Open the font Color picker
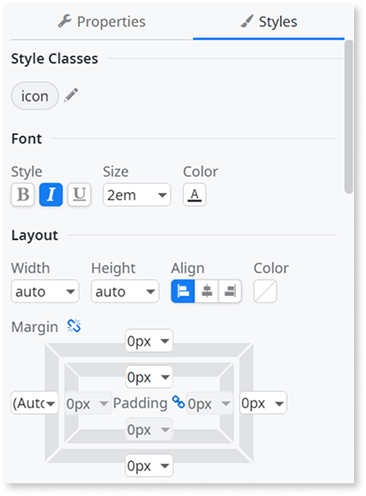Image resolution: width=366 pixels, height=496 pixels. (195, 195)
